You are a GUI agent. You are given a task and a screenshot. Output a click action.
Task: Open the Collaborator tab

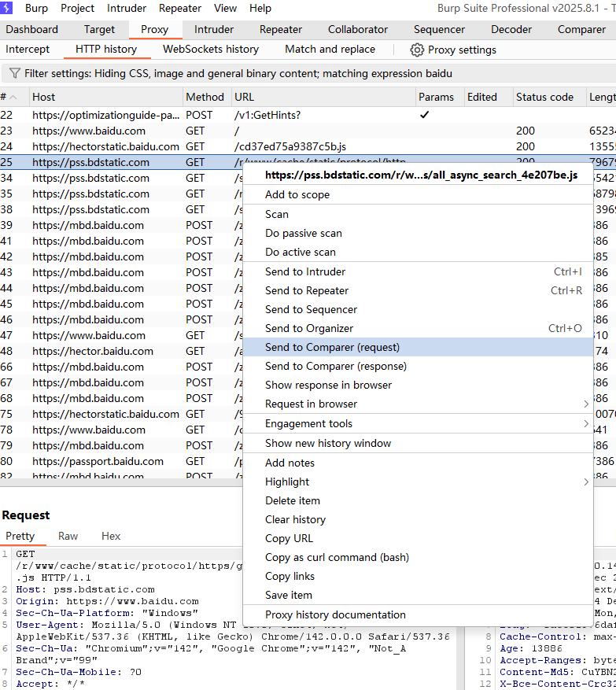pyautogui.click(x=358, y=29)
